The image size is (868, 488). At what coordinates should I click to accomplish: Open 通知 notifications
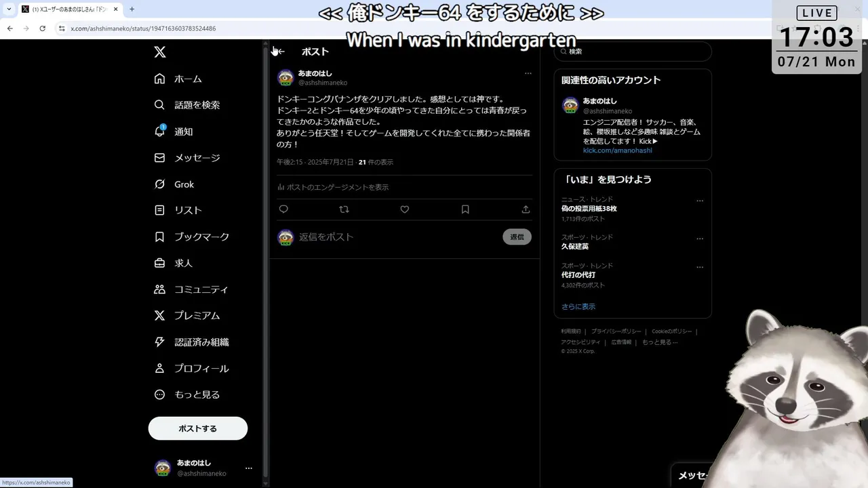174,131
